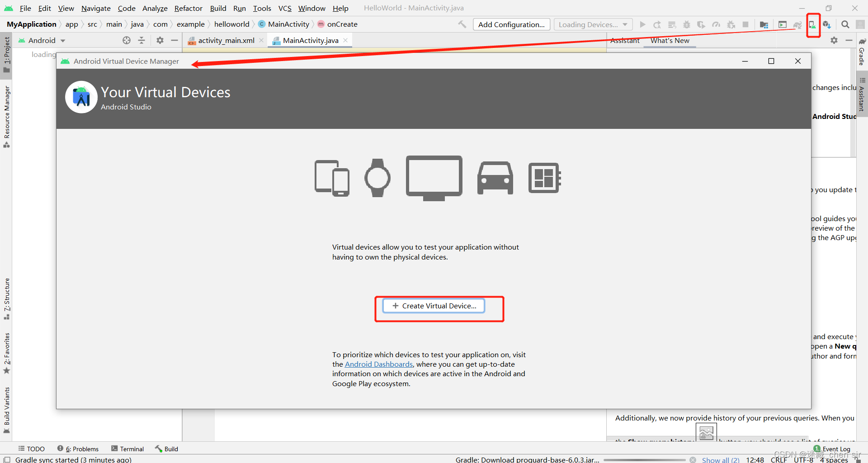Screen dimensions: 868x463
Task: Click Collapse All icon in Project panel
Action: 142,40
